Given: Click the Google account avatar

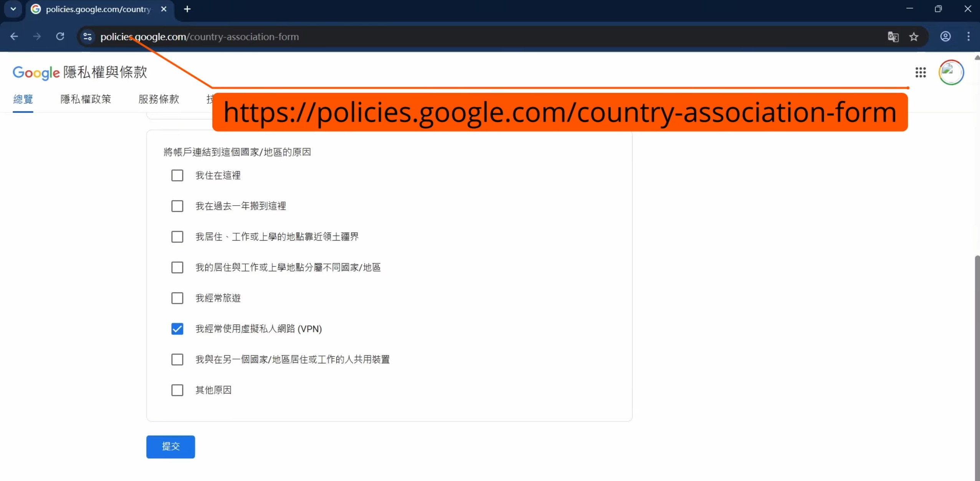Looking at the screenshot, I should (951, 72).
